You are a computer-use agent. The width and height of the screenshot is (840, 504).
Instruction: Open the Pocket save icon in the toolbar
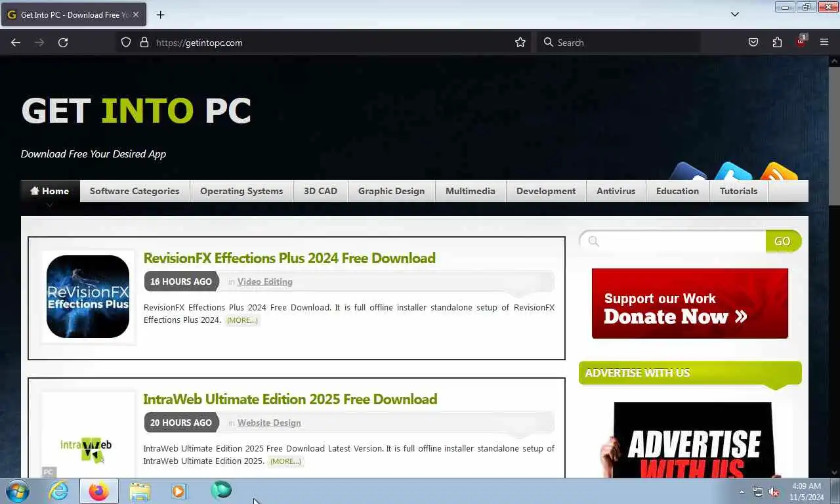click(x=753, y=42)
